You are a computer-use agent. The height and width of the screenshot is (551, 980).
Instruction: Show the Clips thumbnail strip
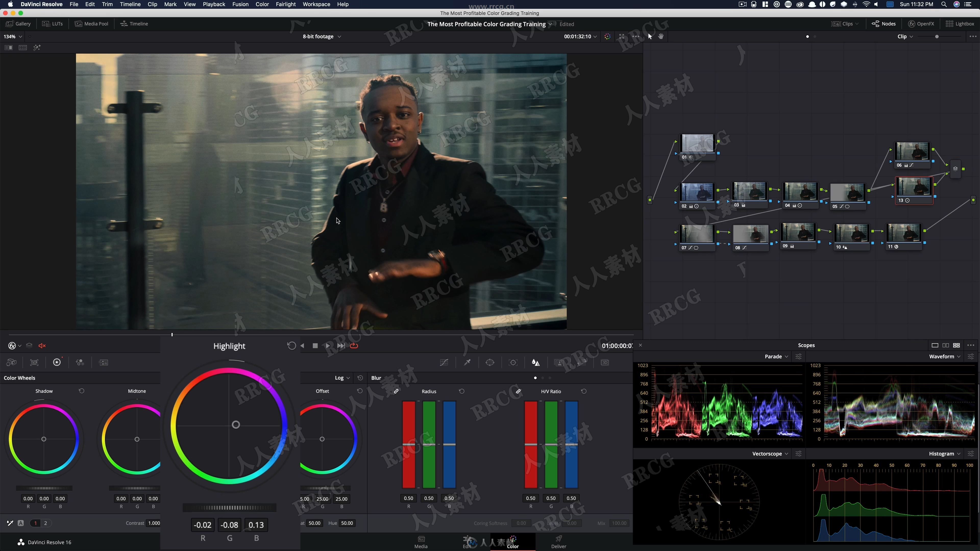(845, 23)
